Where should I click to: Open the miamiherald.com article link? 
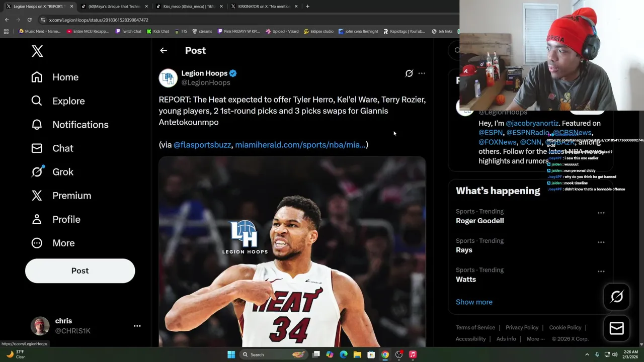(300, 145)
